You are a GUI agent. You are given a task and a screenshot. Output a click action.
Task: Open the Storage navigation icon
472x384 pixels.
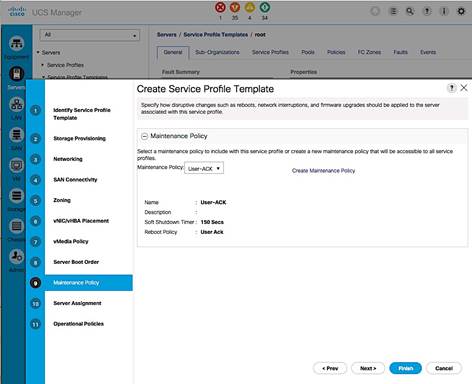pos(16,196)
